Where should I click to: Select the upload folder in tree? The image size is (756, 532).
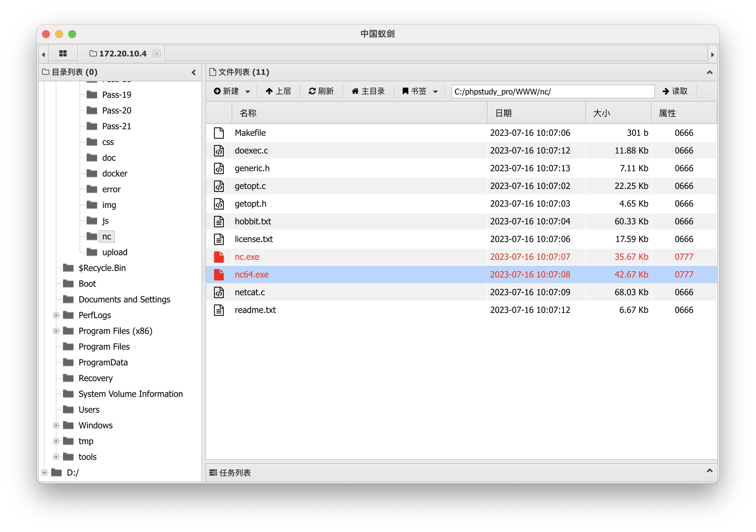click(114, 253)
